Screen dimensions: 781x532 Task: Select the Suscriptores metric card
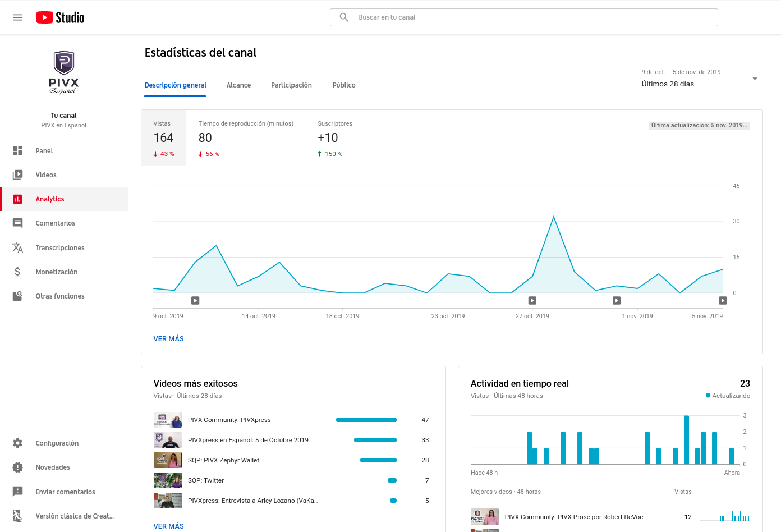[x=335, y=138]
